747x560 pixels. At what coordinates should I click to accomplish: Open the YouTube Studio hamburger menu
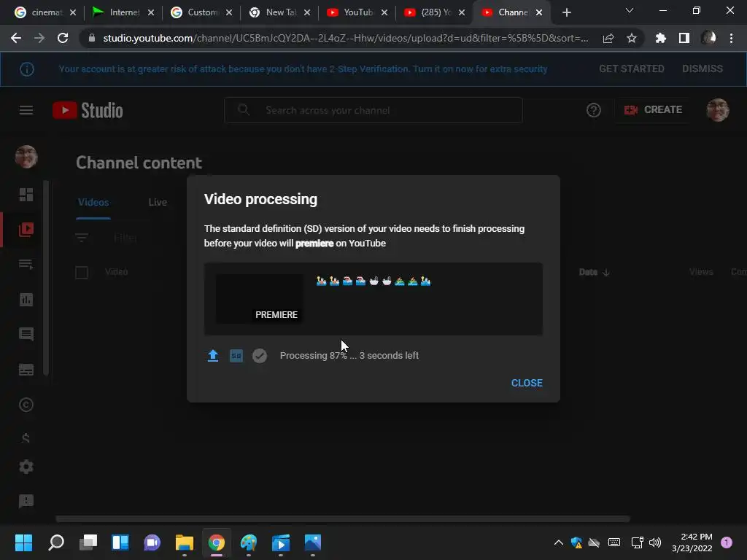coord(26,111)
